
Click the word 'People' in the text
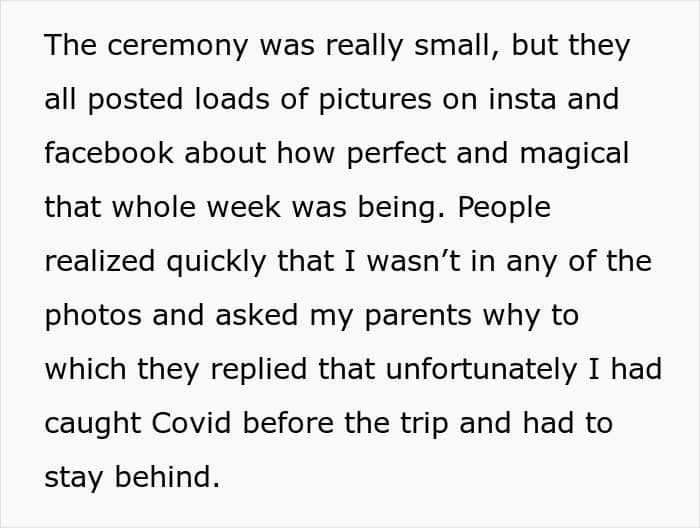click(505, 207)
